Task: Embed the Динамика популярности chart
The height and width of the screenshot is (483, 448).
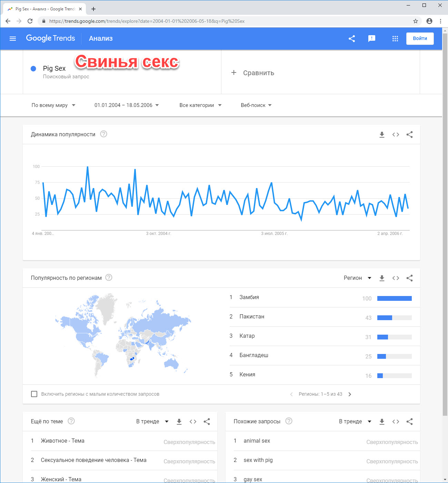Action: click(396, 135)
